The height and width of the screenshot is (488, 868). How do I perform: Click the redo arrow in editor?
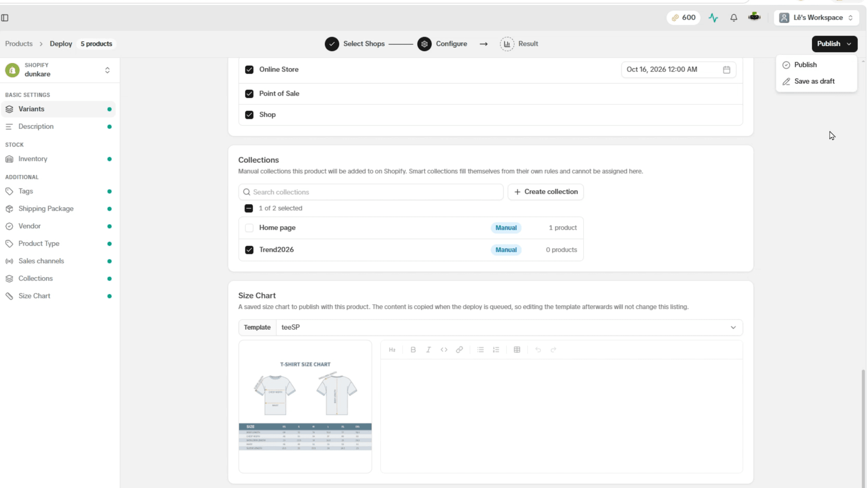(553, 350)
